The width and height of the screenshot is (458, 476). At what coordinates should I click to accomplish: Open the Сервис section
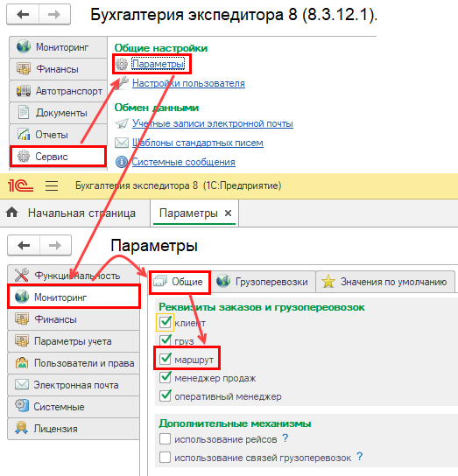point(58,157)
